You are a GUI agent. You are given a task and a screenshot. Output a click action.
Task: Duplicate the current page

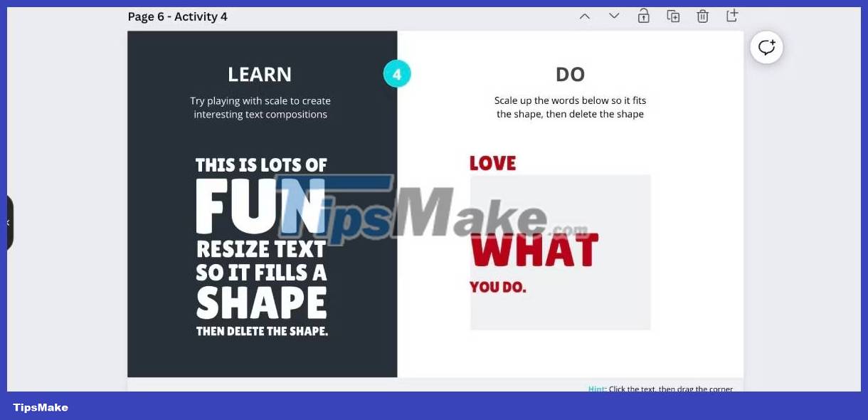click(x=673, y=15)
